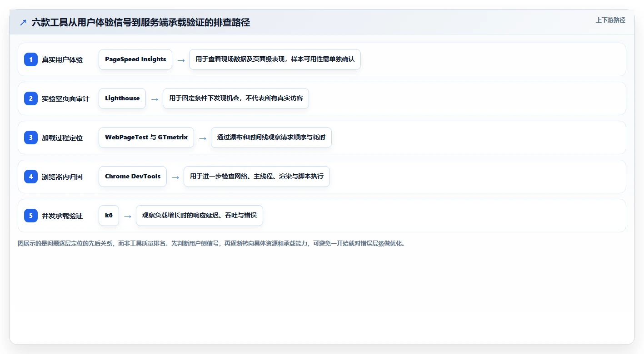This screenshot has height=354, width=644.
Task: Click the Lighthouse tool chip
Action: click(122, 98)
